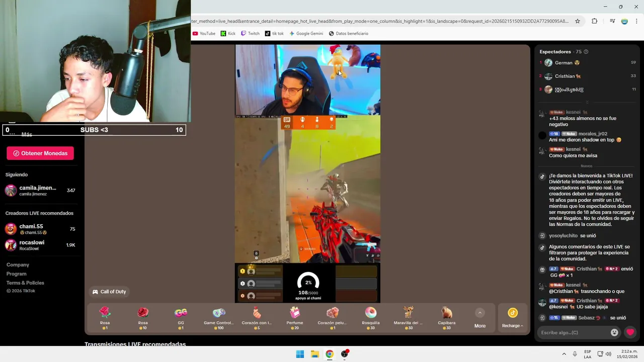Image resolution: width=644 pixels, height=362 pixels.
Task: Open Terms & Policies footer link
Action: (x=25, y=283)
